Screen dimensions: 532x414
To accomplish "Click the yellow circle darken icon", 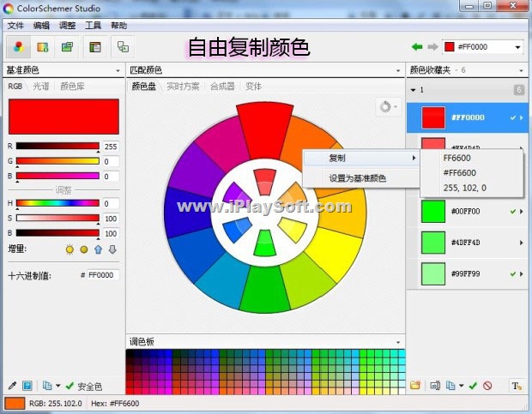I will click(x=84, y=249).
